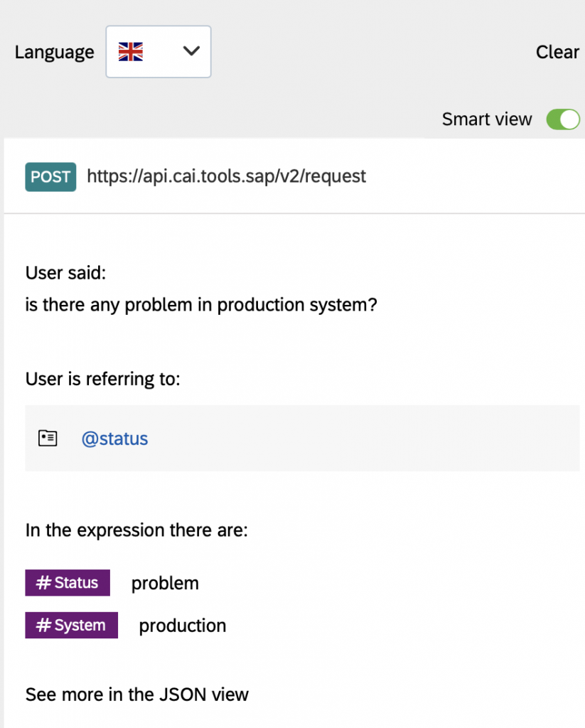The width and height of the screenshot is (585, 728).
Task: Click the user expression sentence text
Action: (201, 306)
